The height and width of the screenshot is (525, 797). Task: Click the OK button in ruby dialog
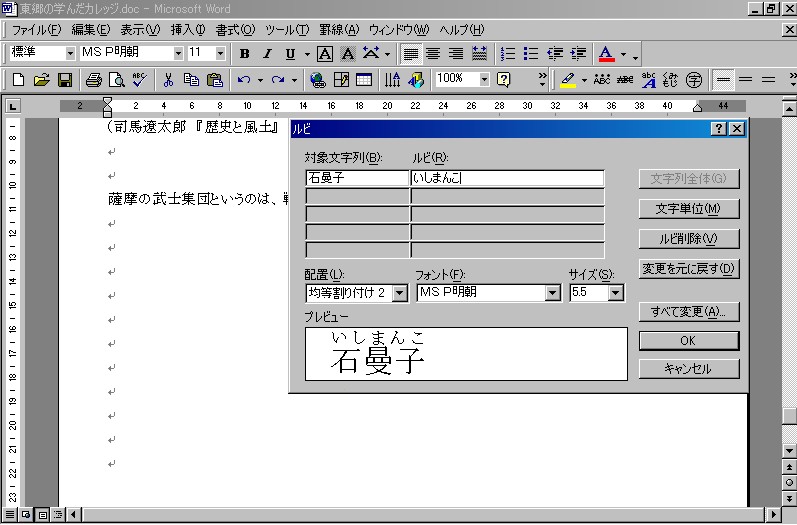[688, 341]
